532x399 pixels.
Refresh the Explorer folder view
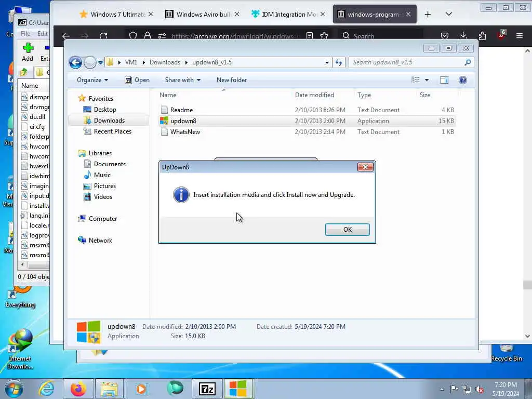click(339, 62)
